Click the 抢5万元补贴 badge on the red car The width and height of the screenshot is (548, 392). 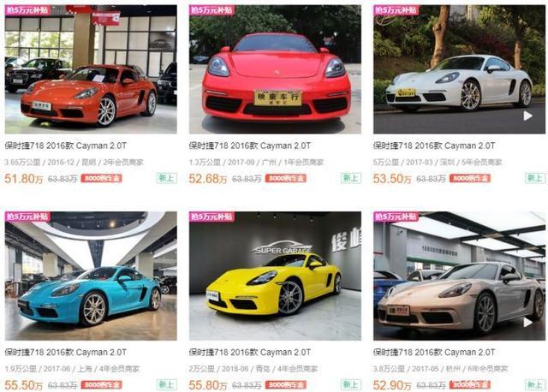tap(211, 10)
